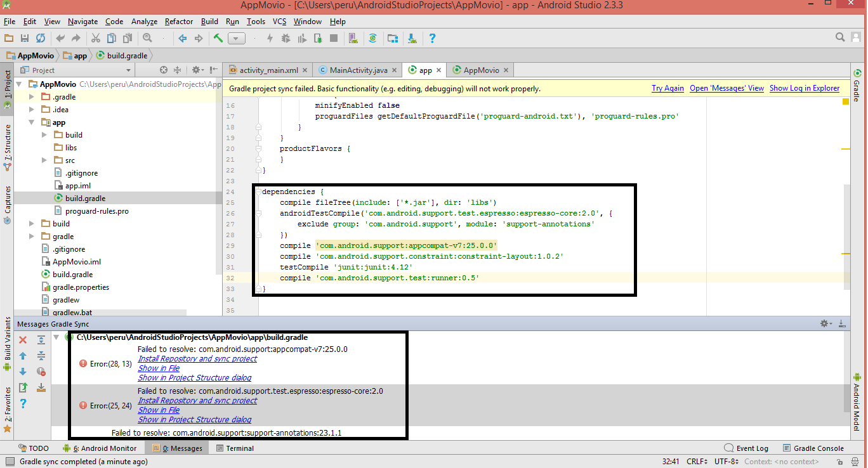Click the green Make Project hammer
The height and width of the screenshot is (468, 868).
pyautogui.click(x=218, y=39)
